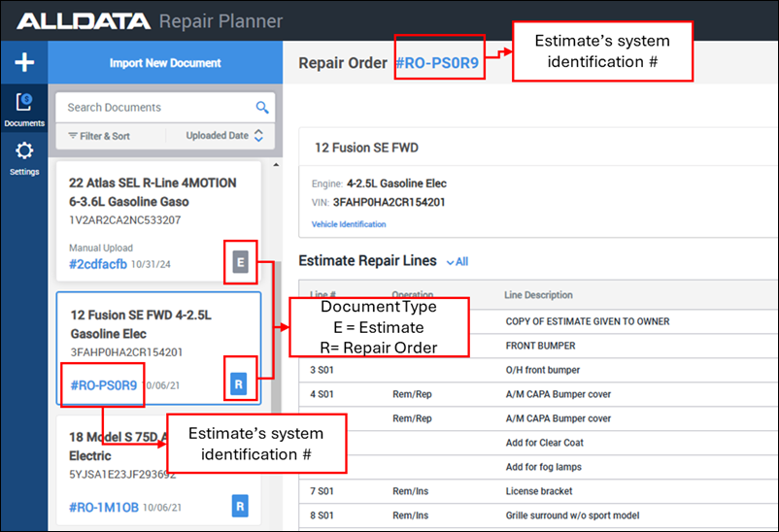Image resolution: width=779 pixels, height=532 pixels.
Task: Click line number '8 S01'
Action: click(x=322, y=515)
